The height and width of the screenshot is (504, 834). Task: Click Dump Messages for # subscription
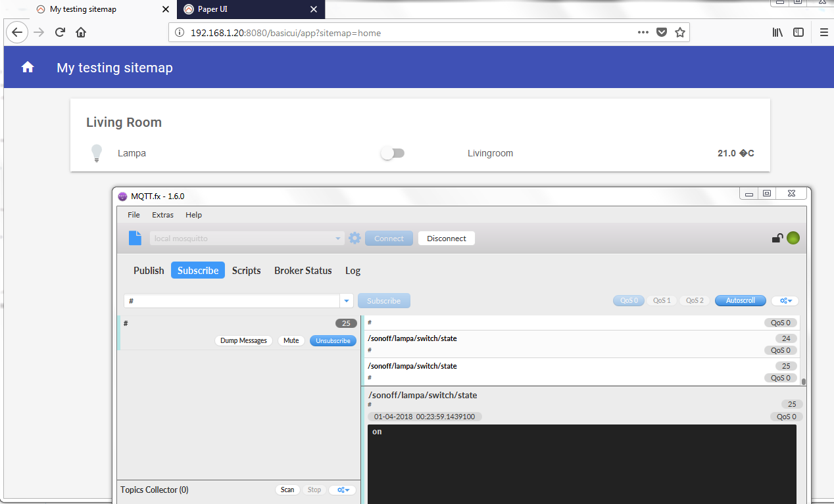[x=243, y=340]
